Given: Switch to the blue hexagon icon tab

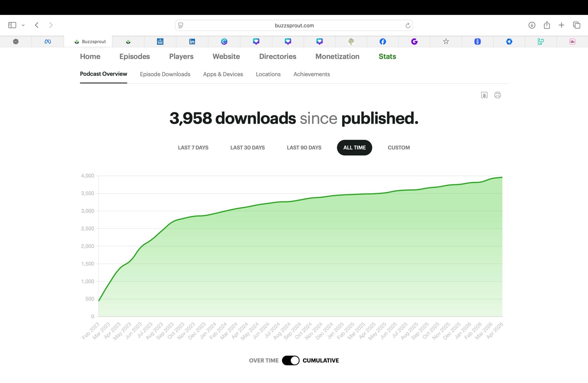Looking at the screenshot, I should 509,42.
